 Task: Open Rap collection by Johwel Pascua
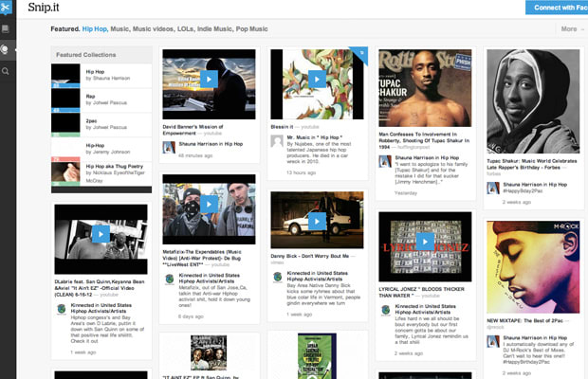coord(101,100)
